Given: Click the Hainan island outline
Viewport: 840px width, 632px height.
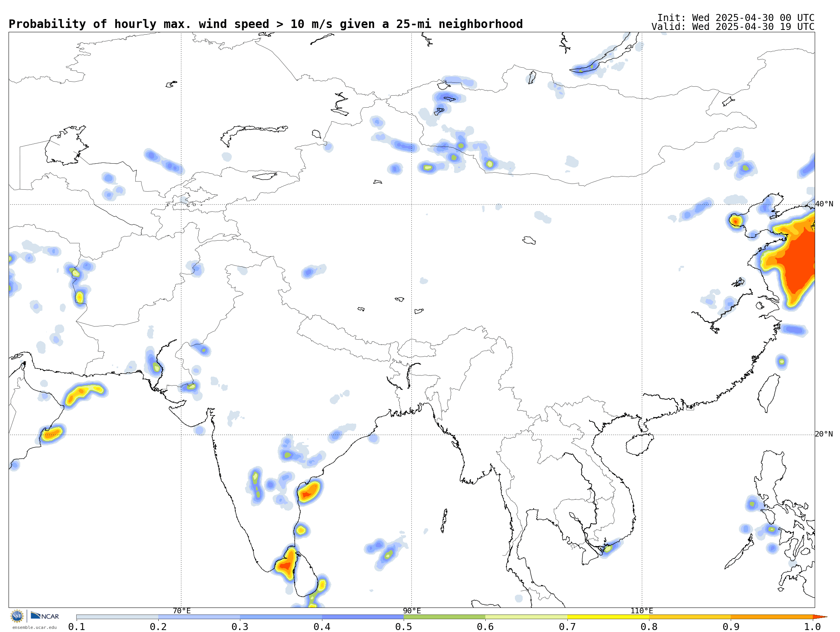Looking at the screenshot, I should 640,444.
